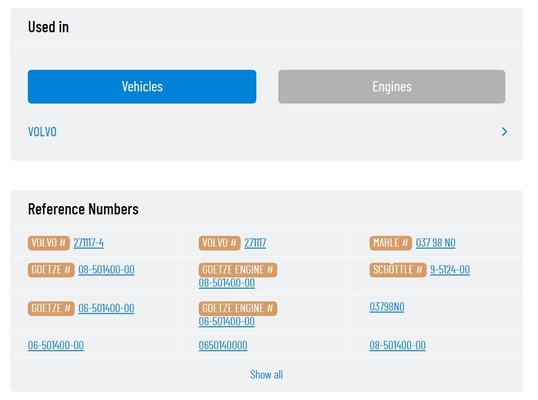Expand VOLVO with the right chevron
Screen dimensions: 538x400
[504, 132]
